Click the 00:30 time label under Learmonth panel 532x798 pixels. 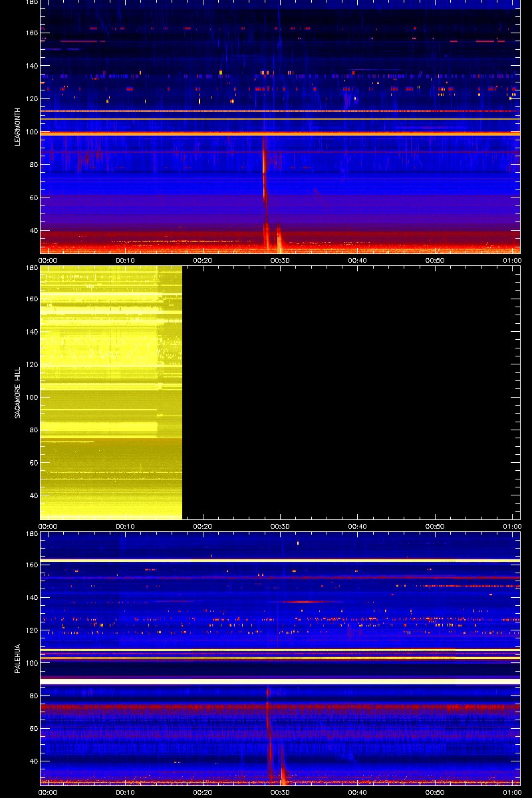point(280,261)
